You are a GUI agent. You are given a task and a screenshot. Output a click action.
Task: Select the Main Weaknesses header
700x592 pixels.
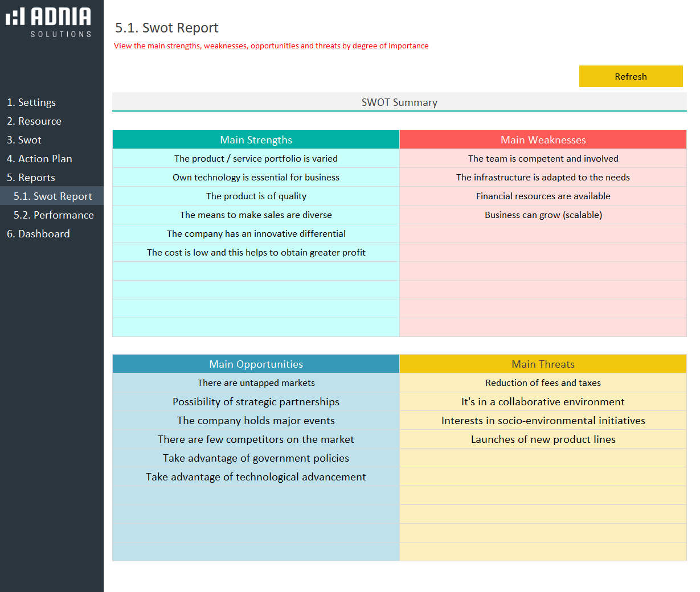pyautogui.click(x=543, y=139)
